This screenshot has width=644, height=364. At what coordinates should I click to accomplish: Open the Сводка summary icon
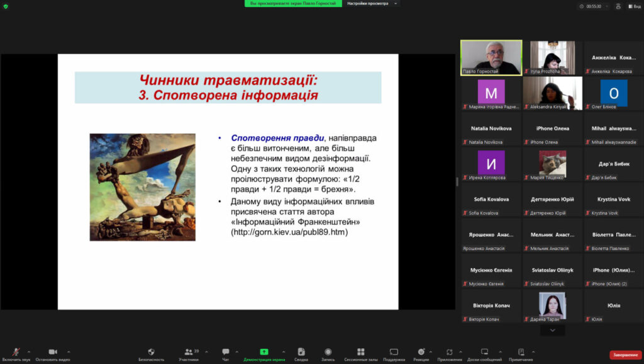click(x=301, y=353)
